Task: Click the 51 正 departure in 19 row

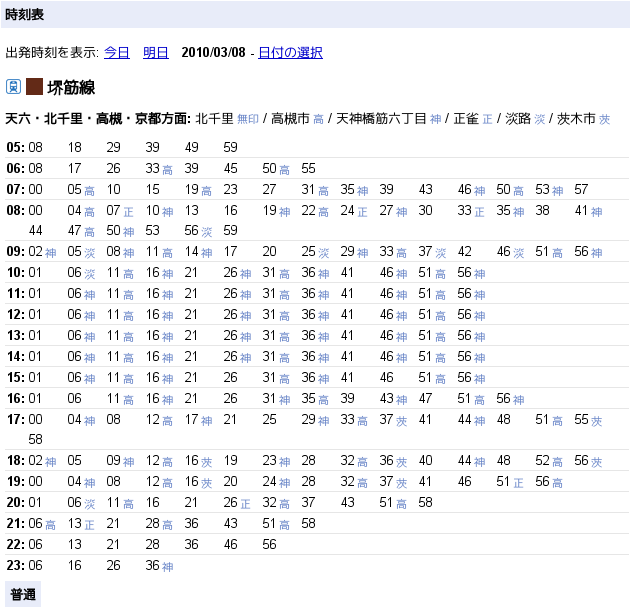Action: click(510, 482)
